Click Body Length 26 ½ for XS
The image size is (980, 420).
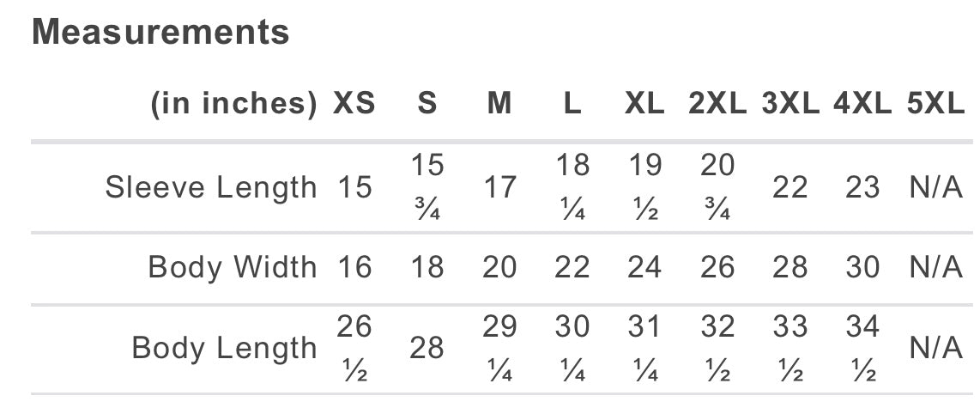(x=354, y=348)
